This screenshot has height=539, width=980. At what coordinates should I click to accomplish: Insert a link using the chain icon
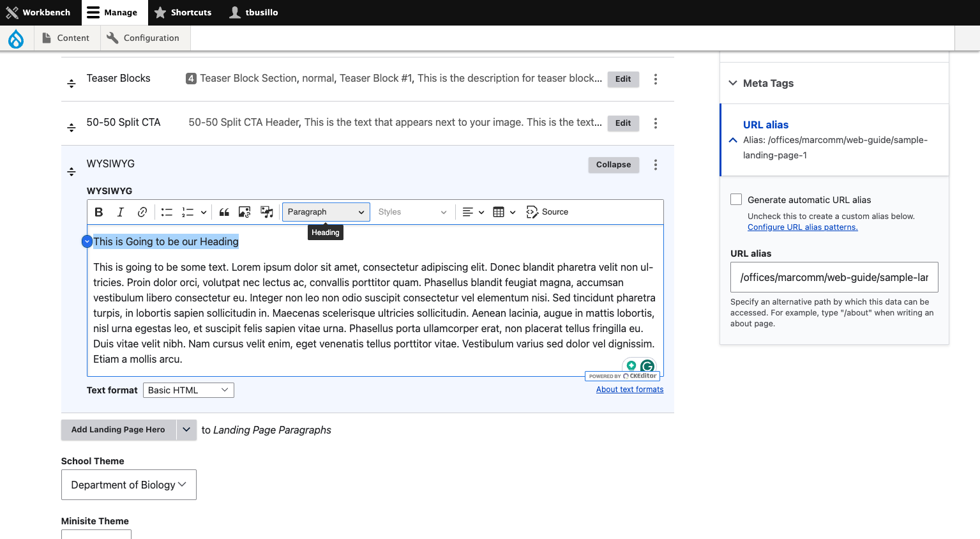pyautogui.click(x=142, y=212)
